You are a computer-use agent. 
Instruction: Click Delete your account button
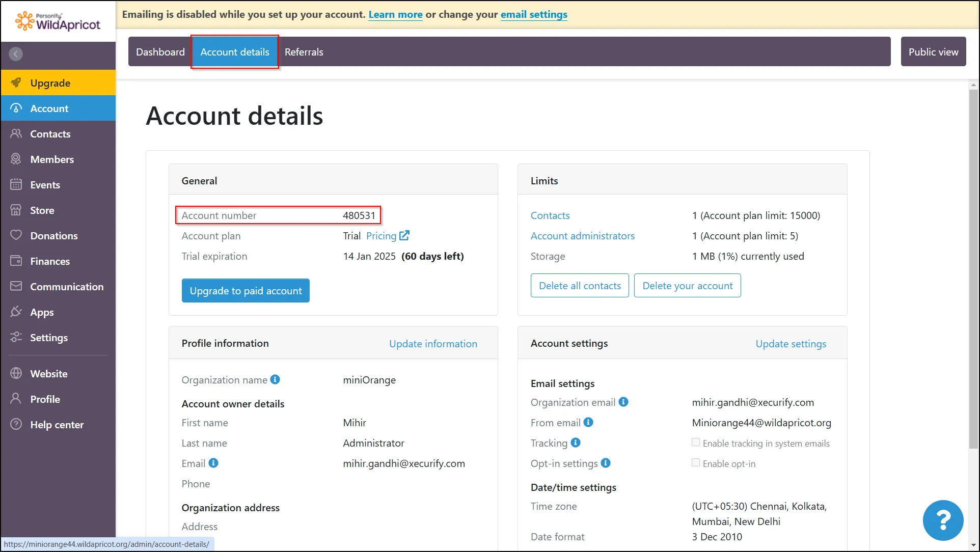[687, 286]
